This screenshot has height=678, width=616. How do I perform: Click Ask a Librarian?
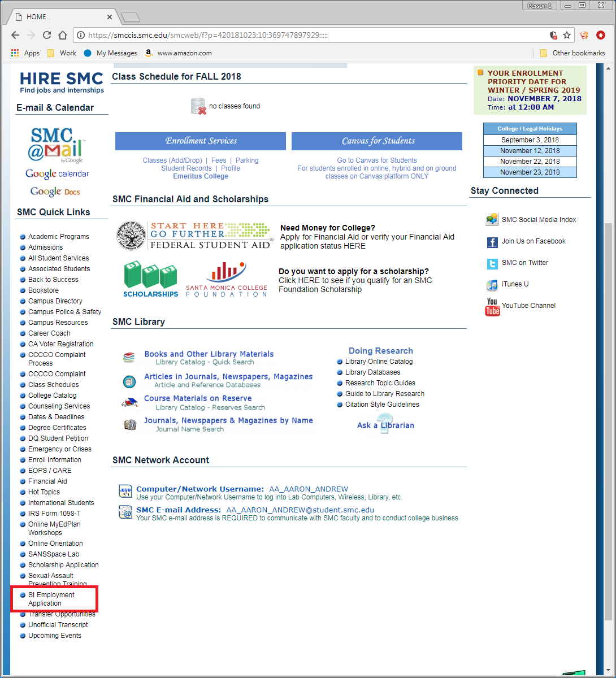tap(385, 425)
